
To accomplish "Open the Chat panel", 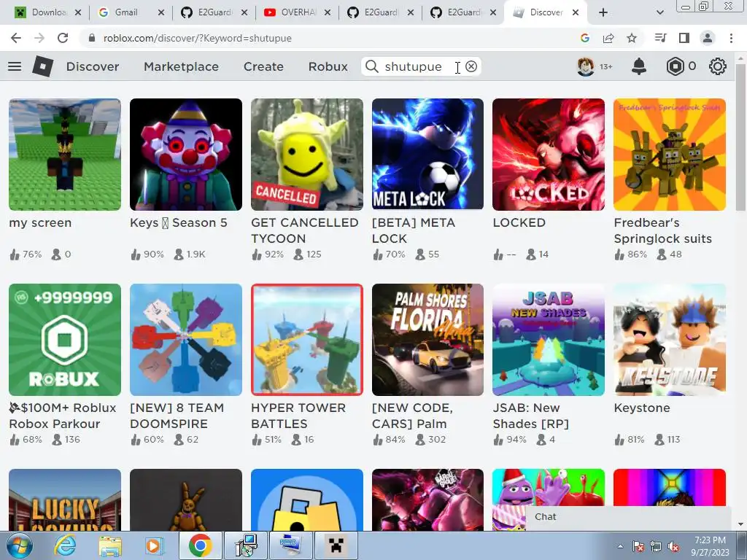I will tap(628, 517).
